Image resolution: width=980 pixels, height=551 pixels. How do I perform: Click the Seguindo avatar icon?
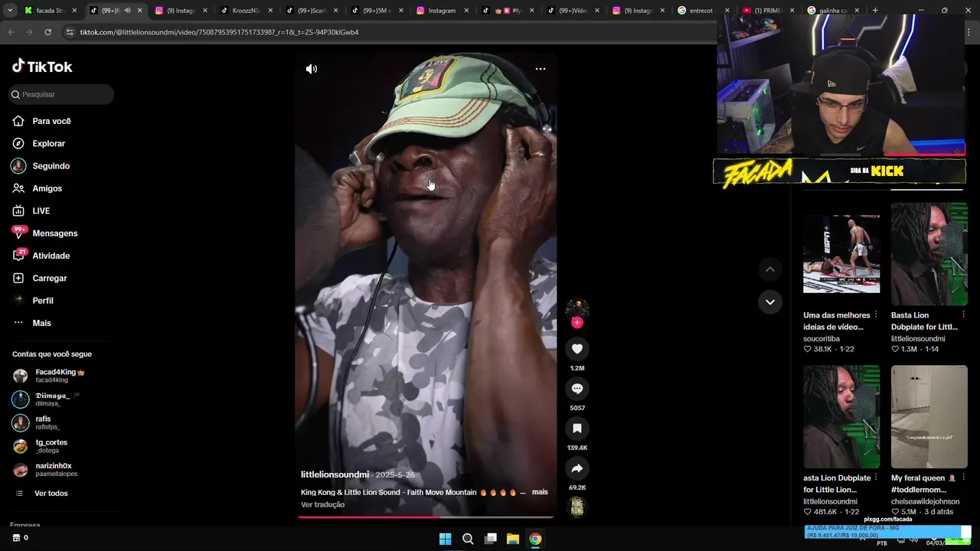(18, 166)
